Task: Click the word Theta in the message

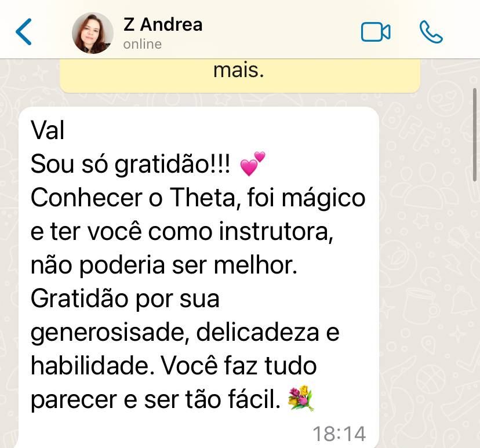Action: (x=203, y=198)
